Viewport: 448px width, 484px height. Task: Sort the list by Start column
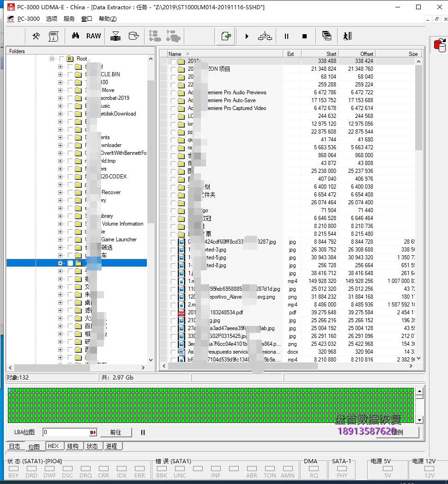[320, 54]
